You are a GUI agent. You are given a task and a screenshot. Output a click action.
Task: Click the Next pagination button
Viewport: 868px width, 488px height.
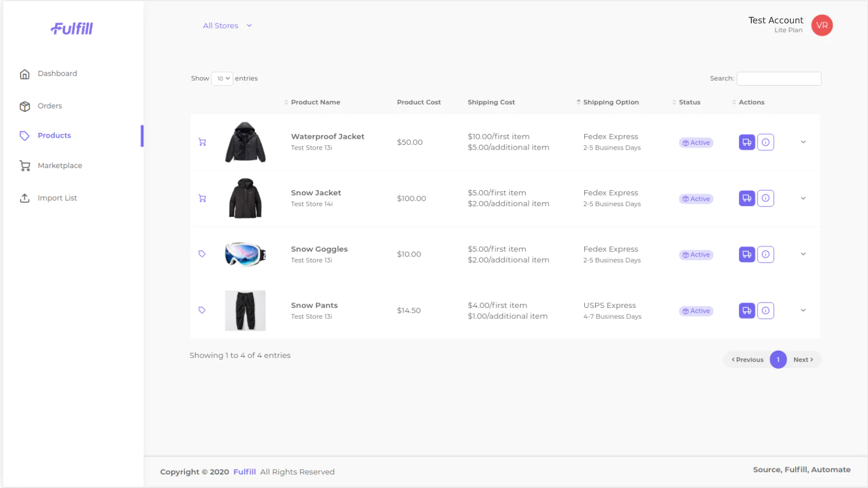803,359
